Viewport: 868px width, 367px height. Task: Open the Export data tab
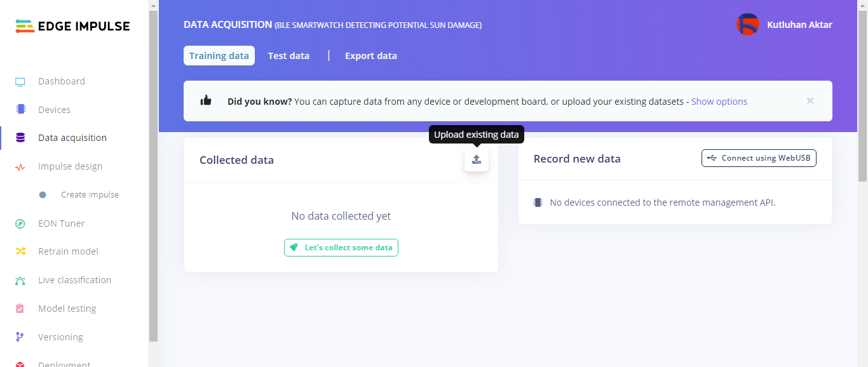tap(370, 56)
